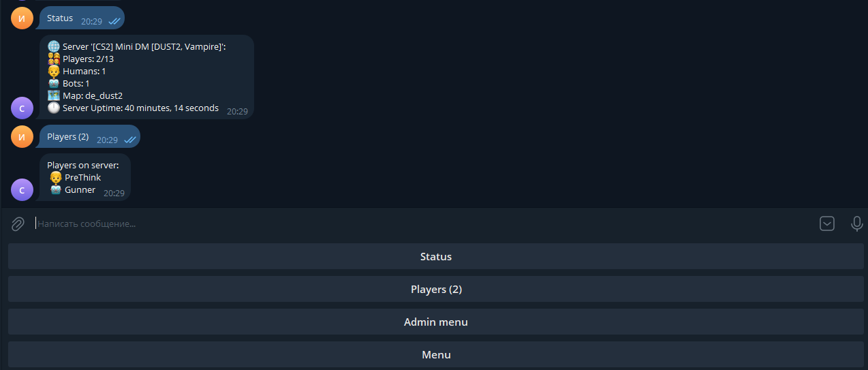Click robot emoji next to Gunner
868x370 pixels.
[56, 189]
